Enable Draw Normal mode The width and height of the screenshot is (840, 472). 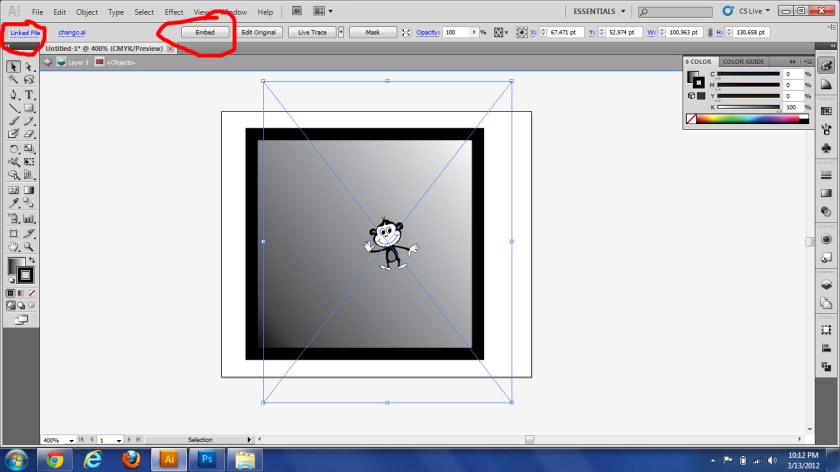pos(11,305)
